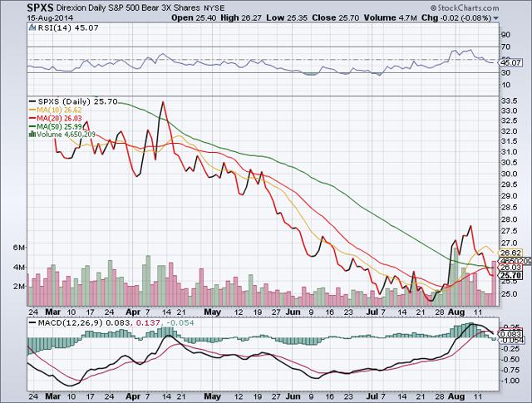The image size is (532, 403).
Task: Click the MACD 0.083 value tag
Action: click(510, 333)
